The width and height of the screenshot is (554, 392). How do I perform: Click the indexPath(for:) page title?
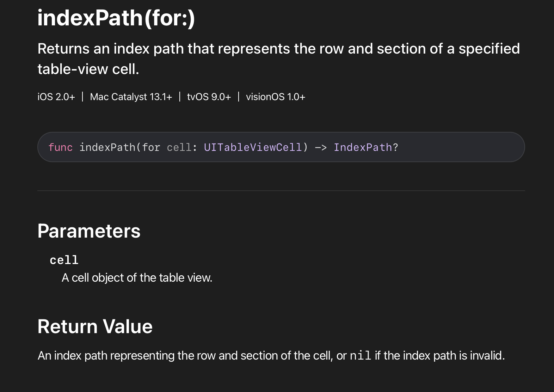pos(116,18)
